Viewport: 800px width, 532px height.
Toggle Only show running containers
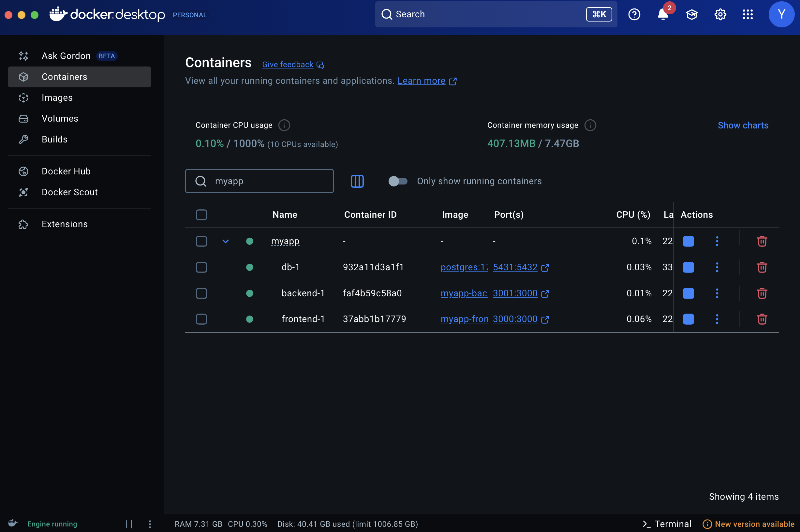click(x=398, y=181)
